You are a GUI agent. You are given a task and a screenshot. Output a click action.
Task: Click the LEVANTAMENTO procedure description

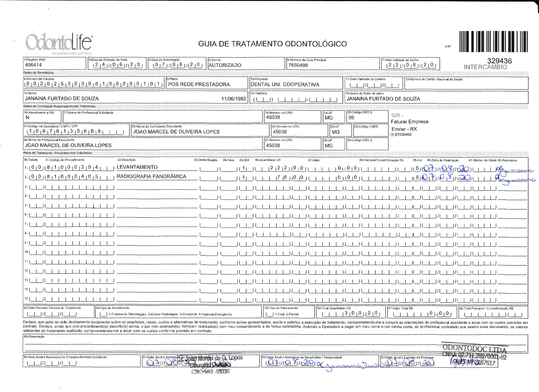click(137, 167)
